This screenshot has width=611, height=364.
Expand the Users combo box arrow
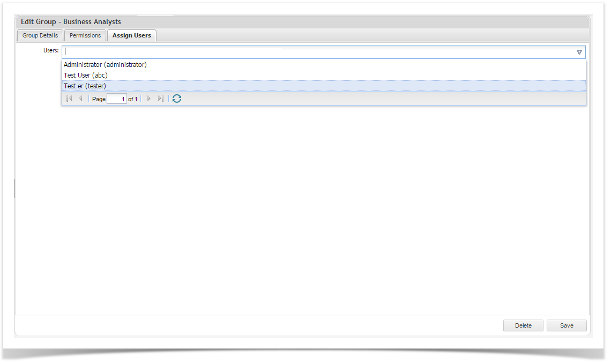pos(579,52)
